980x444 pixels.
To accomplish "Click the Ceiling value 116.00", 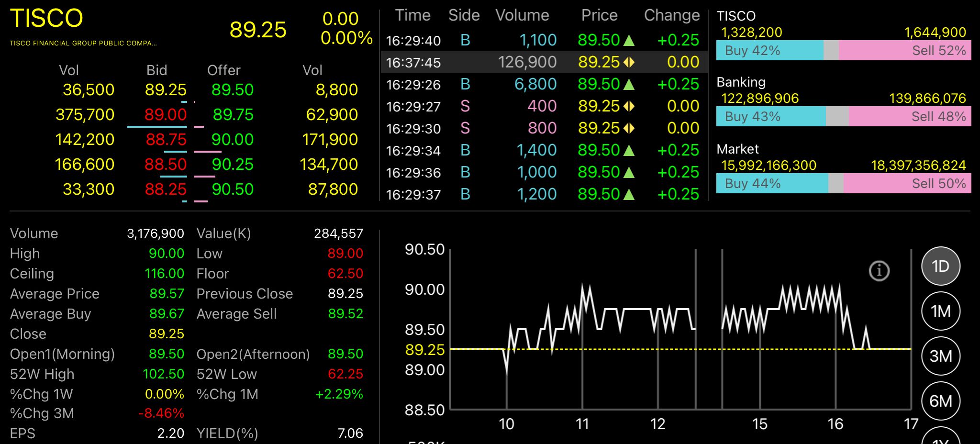I will click(164, 273).
